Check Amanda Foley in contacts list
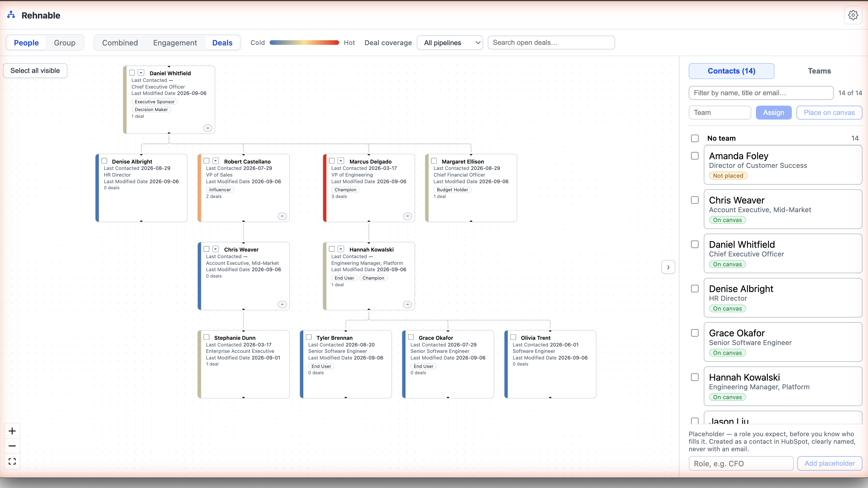The height and width of the screenshot is (488, 868). [x=695, y=156]
